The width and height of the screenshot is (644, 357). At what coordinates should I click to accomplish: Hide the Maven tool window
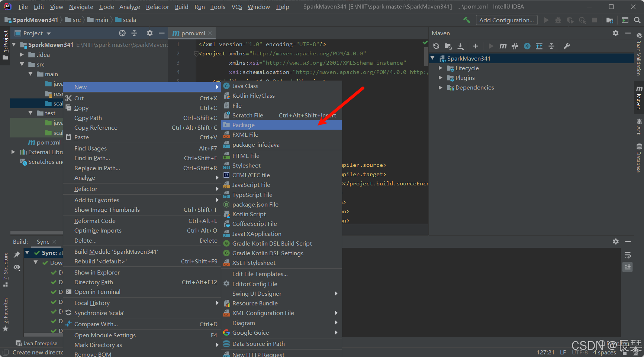628,33
